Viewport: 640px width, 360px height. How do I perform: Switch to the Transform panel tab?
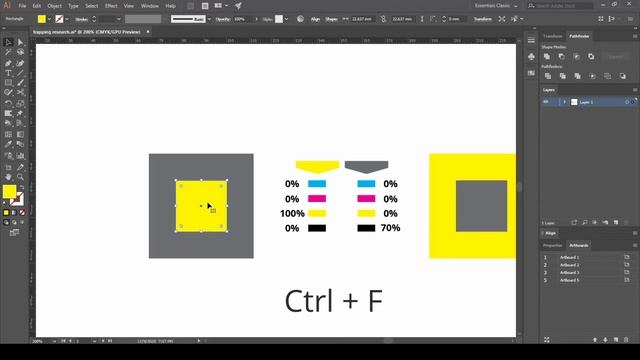[553, 36]
